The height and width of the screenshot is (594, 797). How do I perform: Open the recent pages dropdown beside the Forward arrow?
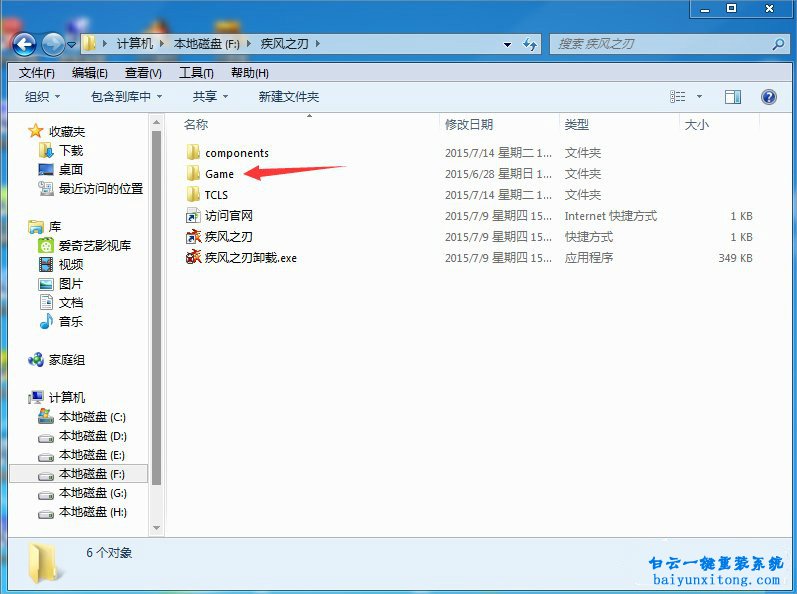tap(72, 45)
